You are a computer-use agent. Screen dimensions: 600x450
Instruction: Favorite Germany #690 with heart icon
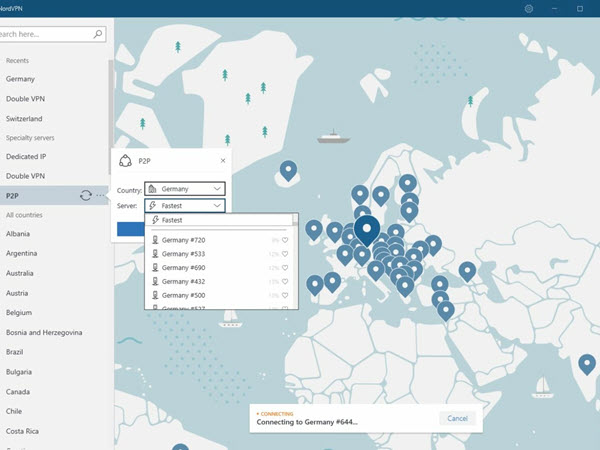click(x=285, y=267)
